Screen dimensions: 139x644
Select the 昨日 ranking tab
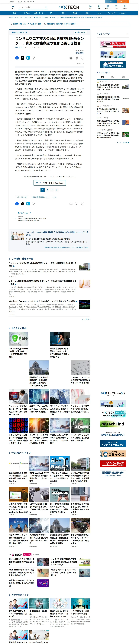(x=113, y=77)
